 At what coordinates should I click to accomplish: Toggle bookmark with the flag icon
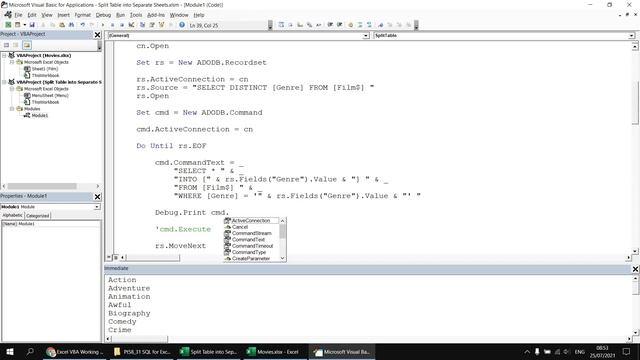(381, 25)
